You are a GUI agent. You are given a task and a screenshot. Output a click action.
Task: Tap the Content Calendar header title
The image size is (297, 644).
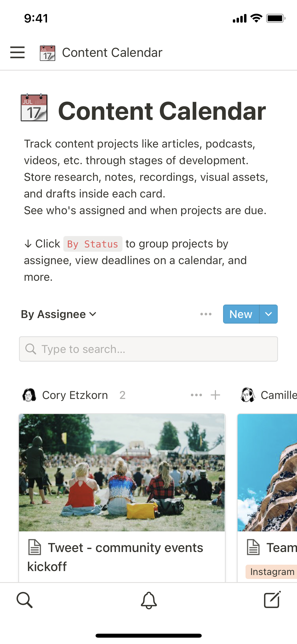(x=112, y=53)
